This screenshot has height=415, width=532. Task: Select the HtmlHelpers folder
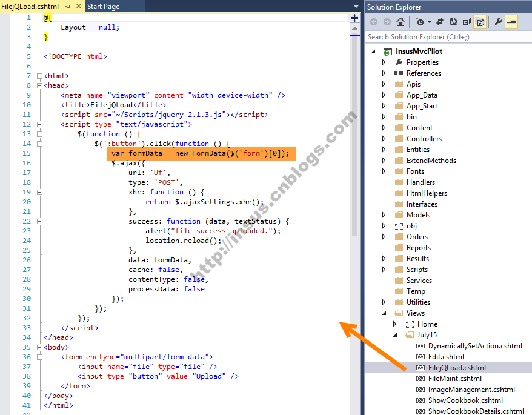427,193
